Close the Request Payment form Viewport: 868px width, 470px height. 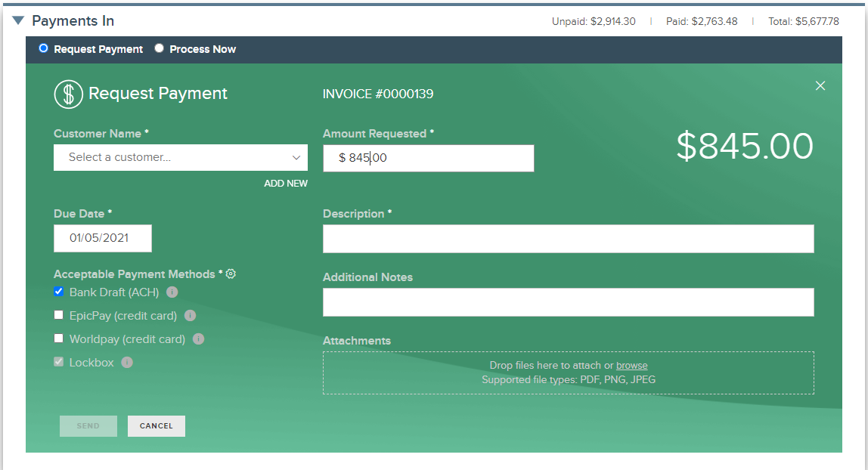click(820, 85)
